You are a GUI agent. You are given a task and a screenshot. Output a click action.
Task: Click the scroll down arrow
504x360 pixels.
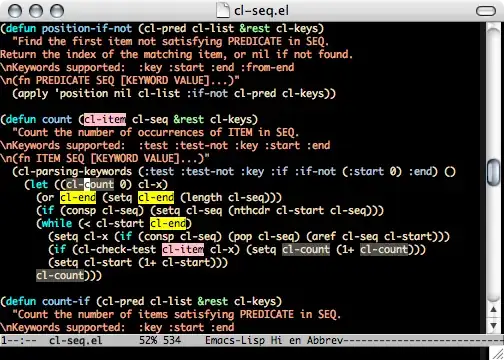click(x=493, y=325)
